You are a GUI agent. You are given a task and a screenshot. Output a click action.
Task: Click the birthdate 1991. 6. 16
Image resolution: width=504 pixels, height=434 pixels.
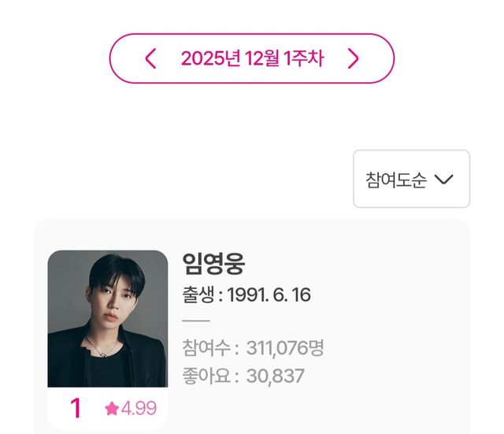pos(269,295)
